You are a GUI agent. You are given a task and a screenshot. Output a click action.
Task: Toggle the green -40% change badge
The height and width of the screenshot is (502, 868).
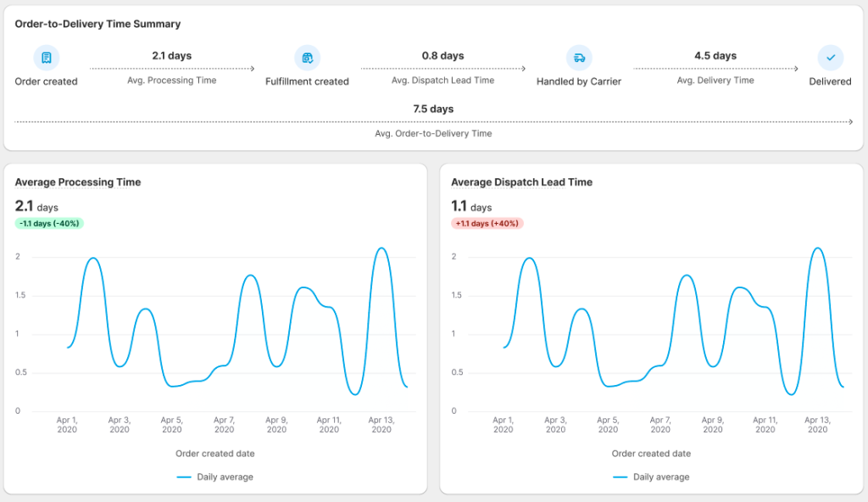click(x=48, y=224)
